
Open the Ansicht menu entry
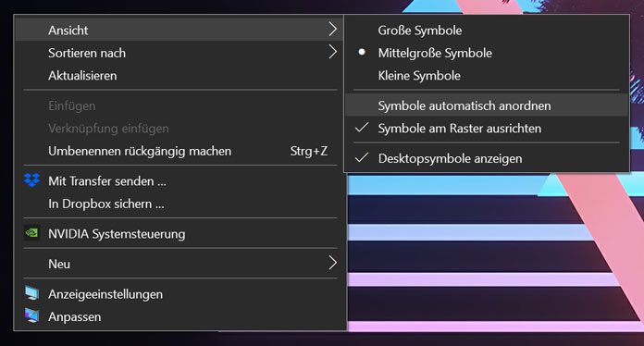click(x=180, y=30)
